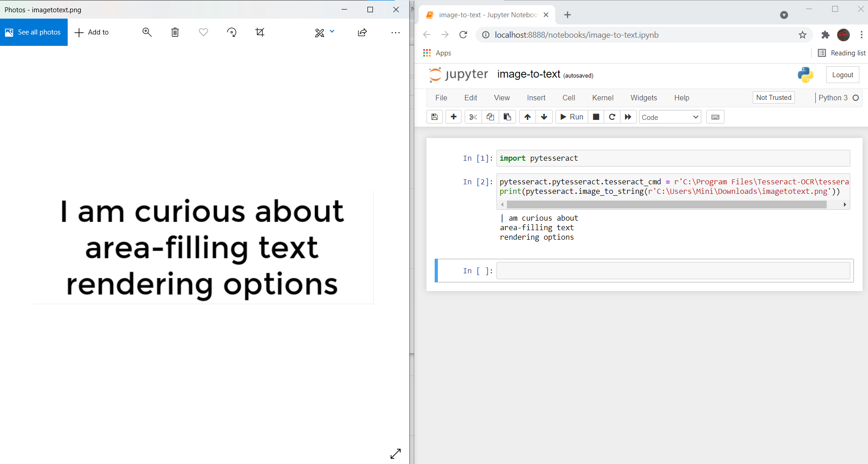Move the selected cell down
Screen dimensions: 868x464
pos(544,117)
